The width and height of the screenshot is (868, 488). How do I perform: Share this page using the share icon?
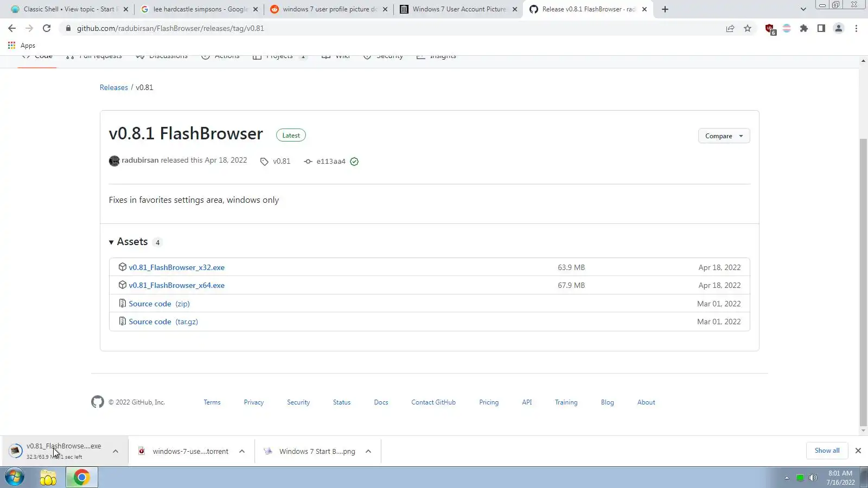pyautogui.click(x=730, y=28)
